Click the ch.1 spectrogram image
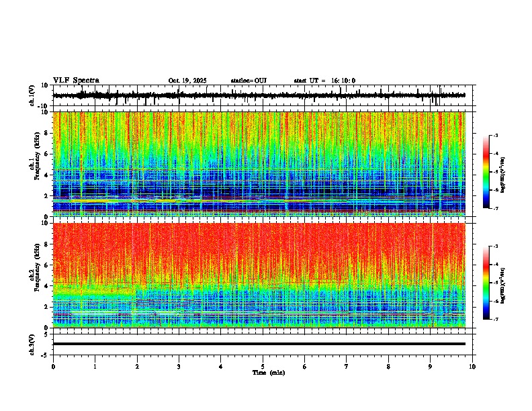 (259, 164)
